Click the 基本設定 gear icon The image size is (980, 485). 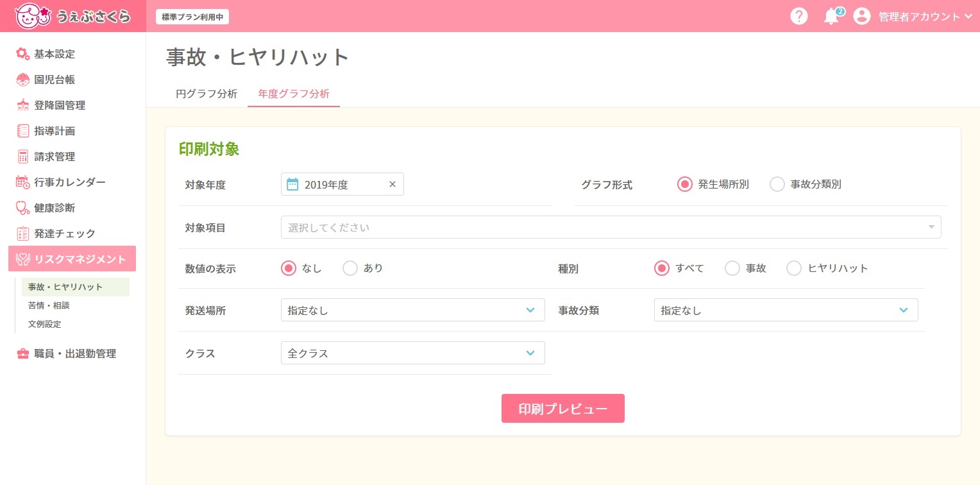pos(23,54)
